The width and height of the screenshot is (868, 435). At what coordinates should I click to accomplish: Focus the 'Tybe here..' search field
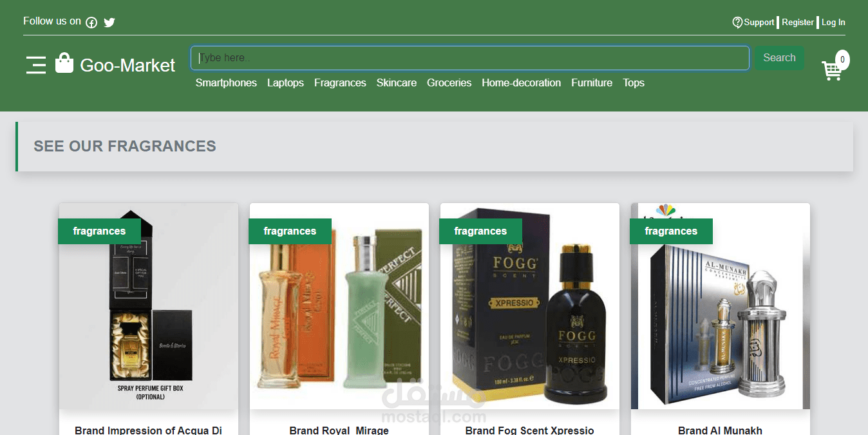click(x=470, y=58)
